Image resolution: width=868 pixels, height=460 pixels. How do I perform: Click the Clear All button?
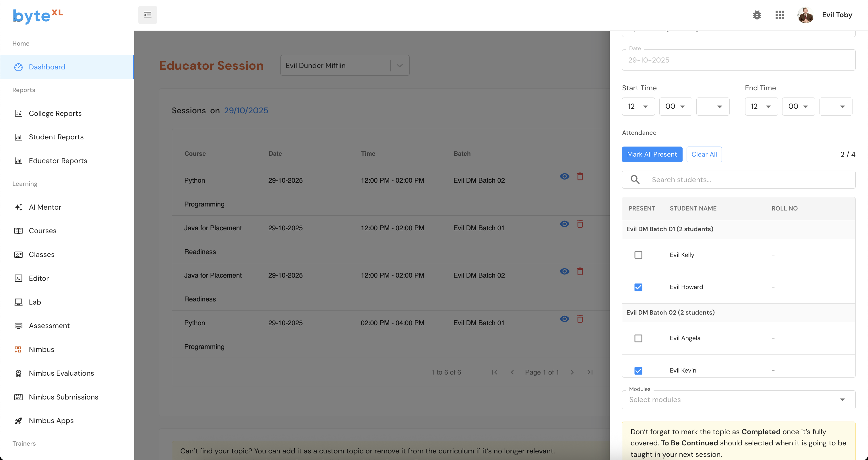(704, 154)
